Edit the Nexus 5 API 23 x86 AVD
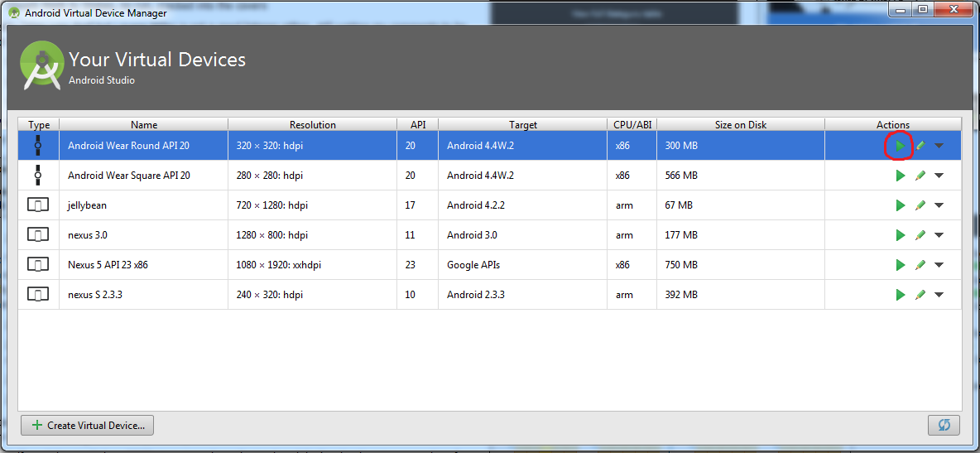Viewport: 980px width, 453px height. 920,265
